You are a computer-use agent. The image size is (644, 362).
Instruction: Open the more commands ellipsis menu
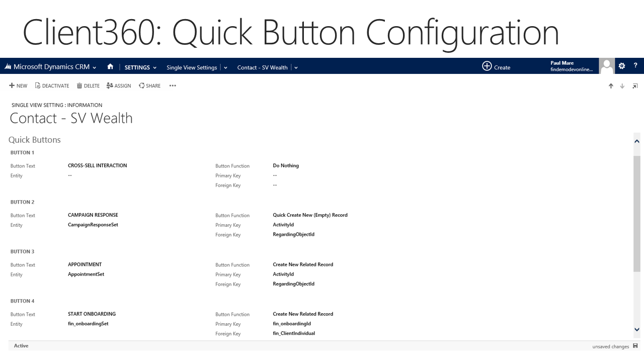coord(173,85)
